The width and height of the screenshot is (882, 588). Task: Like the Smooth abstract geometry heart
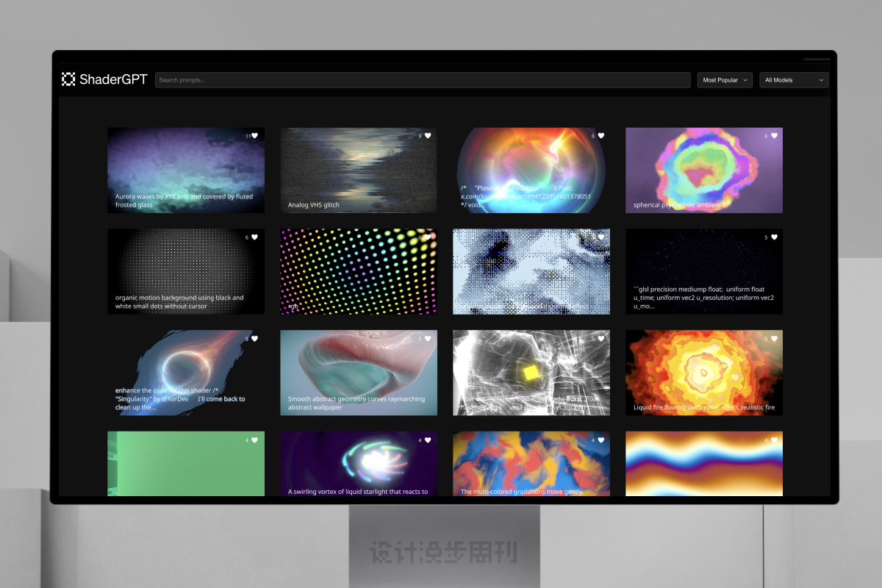(428, 339)
